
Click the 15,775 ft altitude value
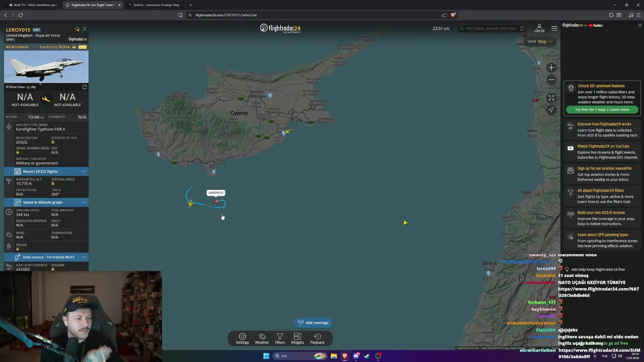point(24,184)
